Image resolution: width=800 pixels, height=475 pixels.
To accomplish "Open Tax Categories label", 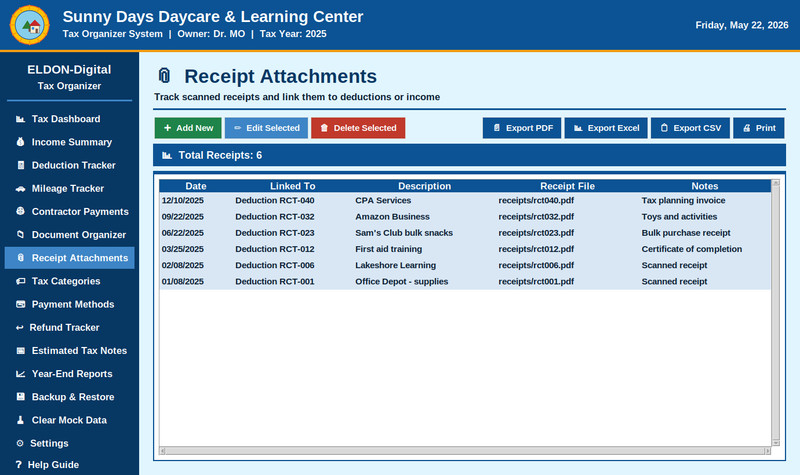I will (66, 281).
